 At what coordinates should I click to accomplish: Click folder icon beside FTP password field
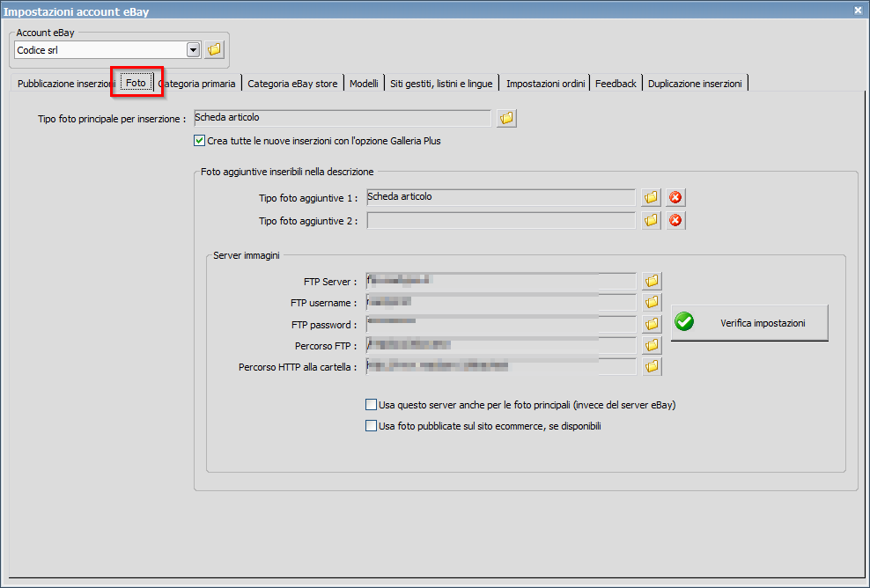click(x=652, y=323)
